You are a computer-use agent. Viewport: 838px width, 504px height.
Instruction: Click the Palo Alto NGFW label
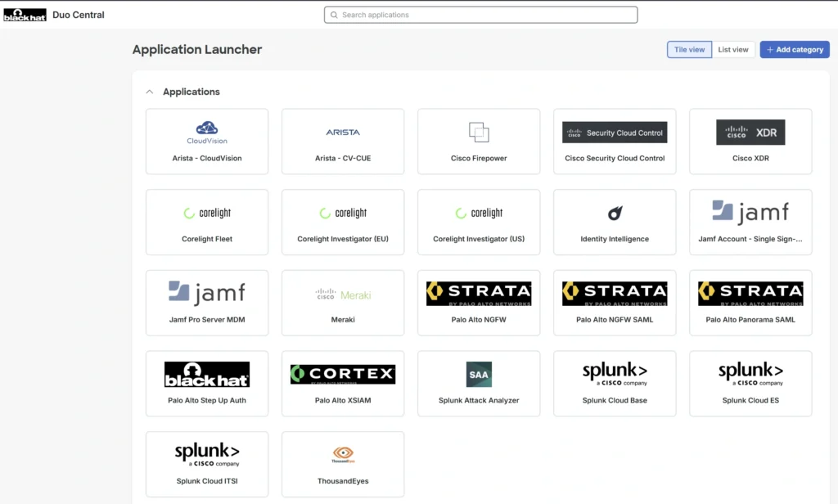point(479,320)
